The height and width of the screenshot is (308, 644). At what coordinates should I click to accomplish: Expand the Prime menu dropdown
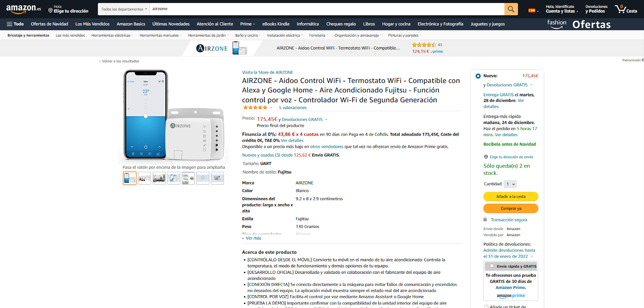tap(248, 24)
